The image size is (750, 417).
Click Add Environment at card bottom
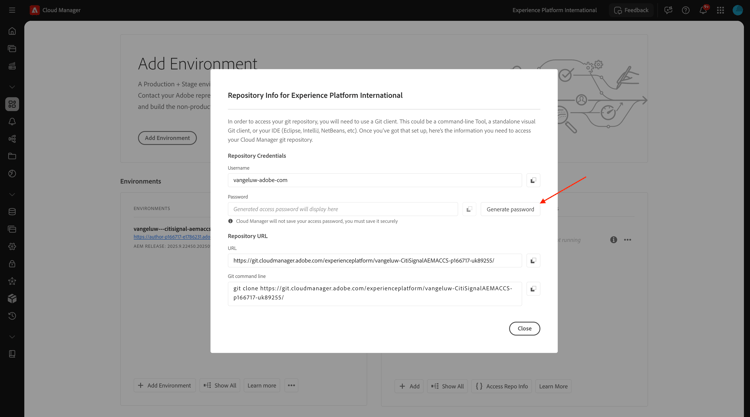(165, 385)
